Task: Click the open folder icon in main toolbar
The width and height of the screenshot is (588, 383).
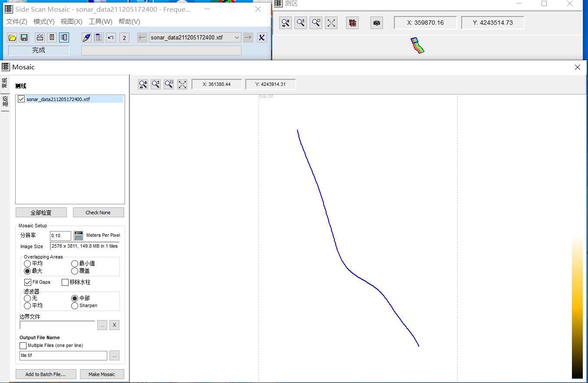Action: [x=12, y=38]
